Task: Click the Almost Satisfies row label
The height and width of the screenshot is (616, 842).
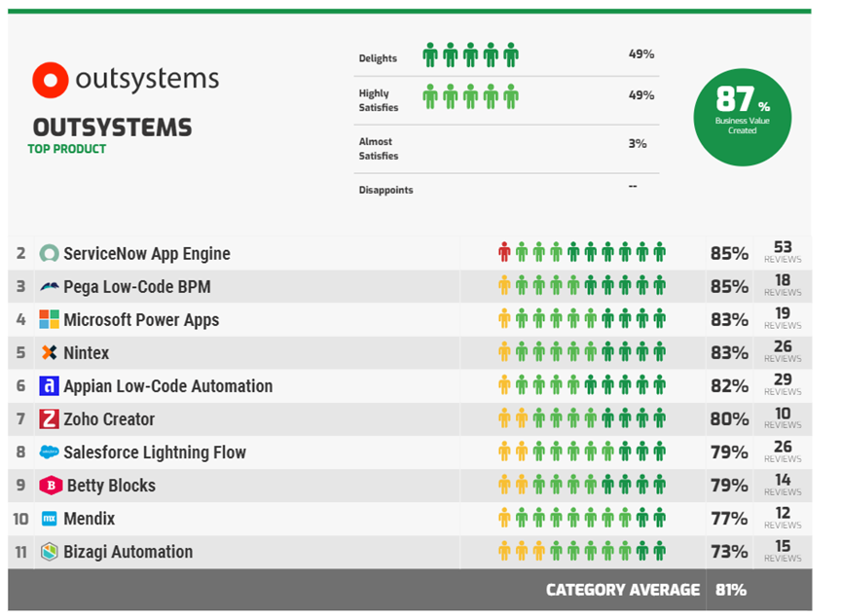Action: [x=379, y=149]
